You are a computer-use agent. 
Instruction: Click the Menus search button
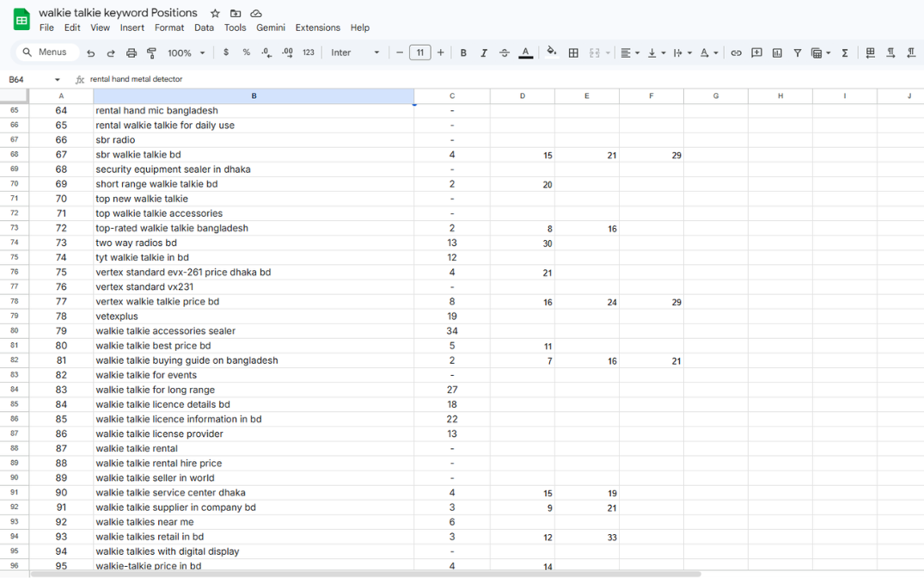coord(45,52)
